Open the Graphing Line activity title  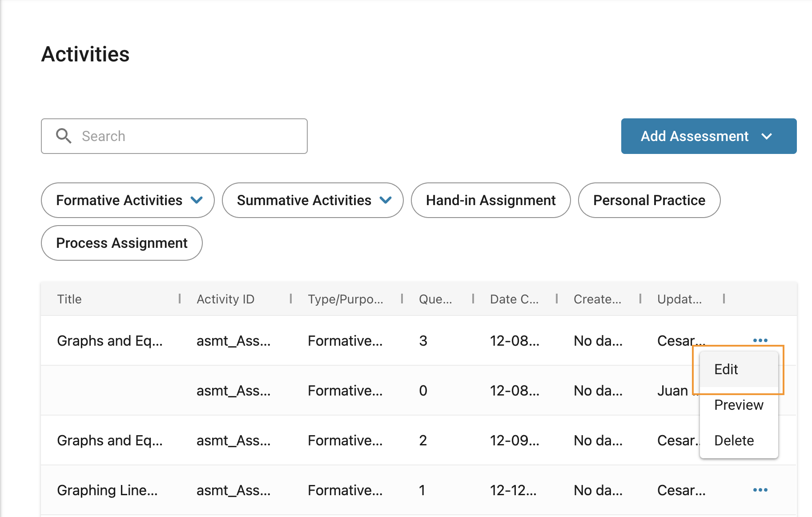tap(108, 490)
